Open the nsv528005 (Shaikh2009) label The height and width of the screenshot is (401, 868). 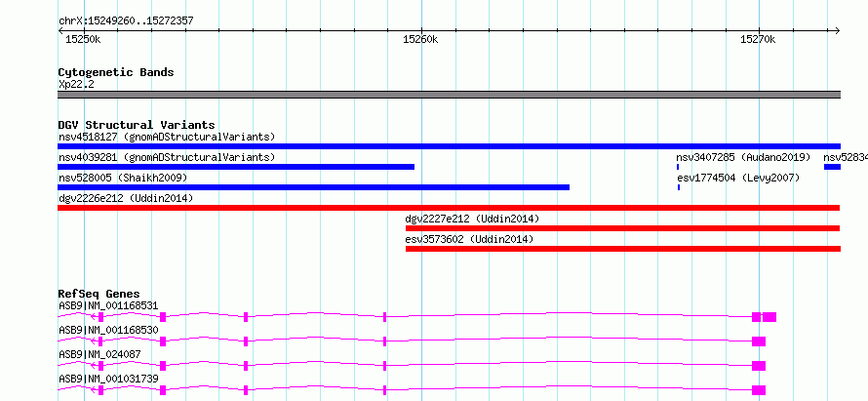click(123, 178)
